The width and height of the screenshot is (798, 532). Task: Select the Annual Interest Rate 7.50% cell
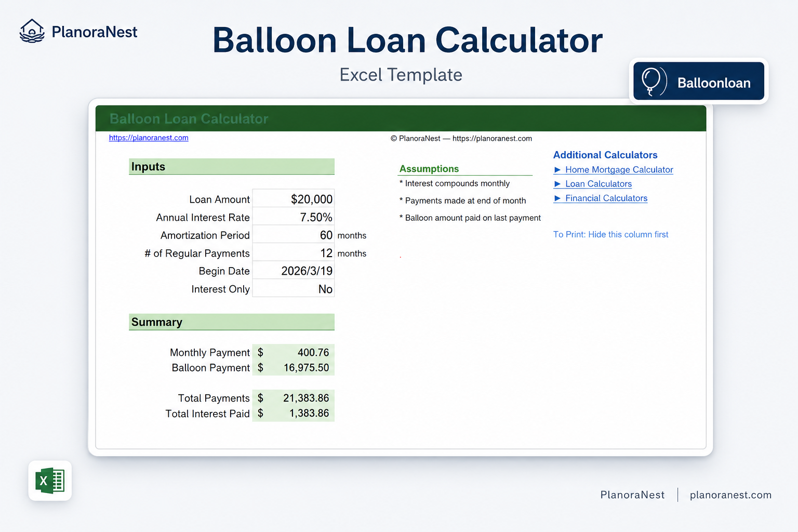pyautogui.click(x=293, y=217)
